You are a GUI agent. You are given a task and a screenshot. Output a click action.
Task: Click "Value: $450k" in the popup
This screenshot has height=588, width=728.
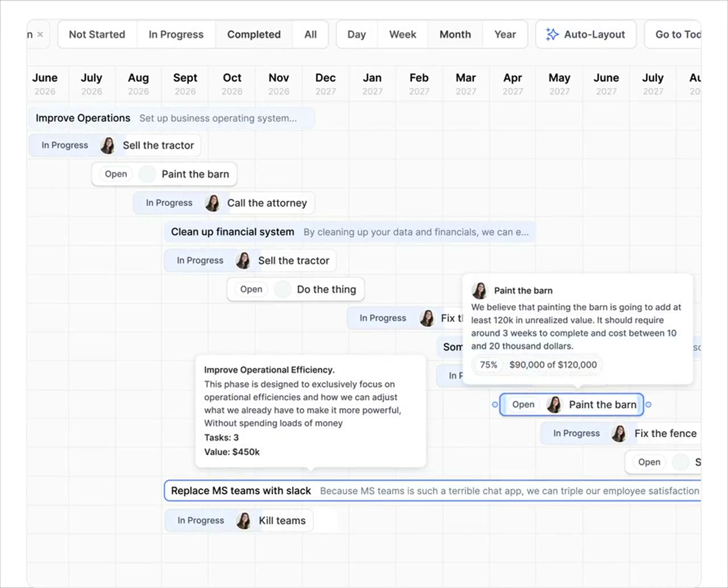click(232, 452)
